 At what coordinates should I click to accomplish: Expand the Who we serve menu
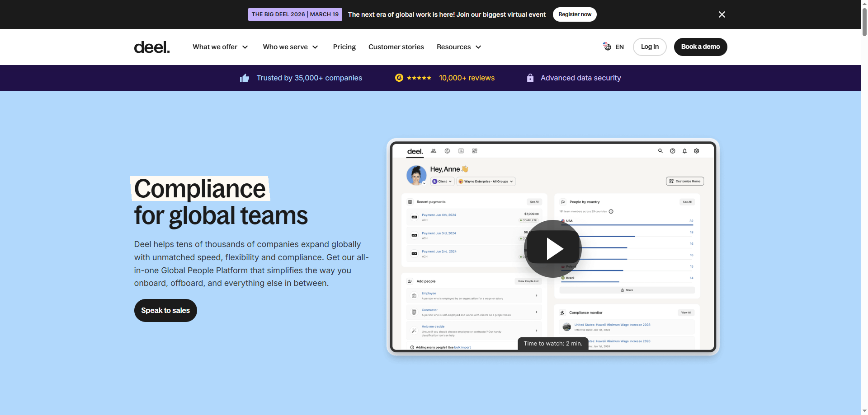pyautogui.click(x=290, y=47)
